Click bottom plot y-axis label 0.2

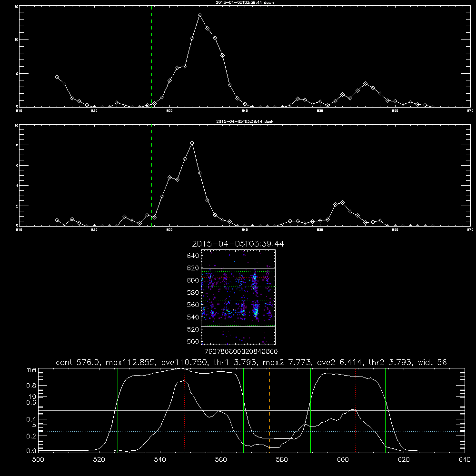pos(31,436)
